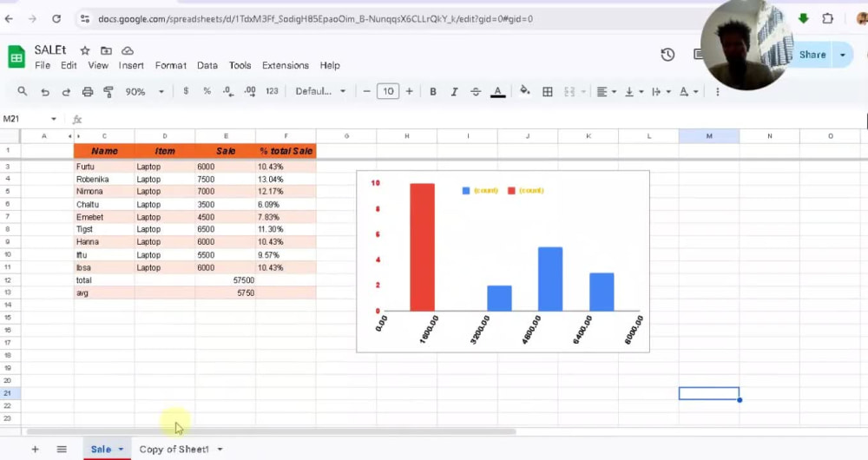Open more number formats 123
This screenshot has width=868, height=460.
click(x=272, y=91)
